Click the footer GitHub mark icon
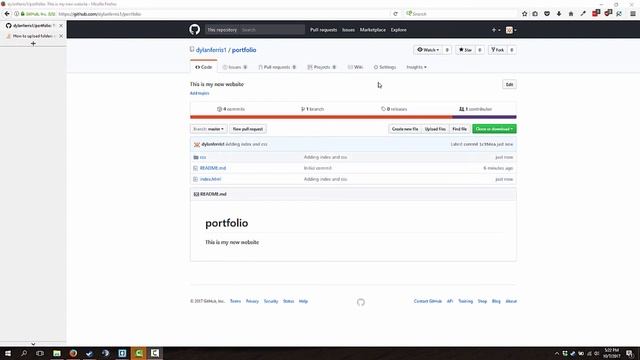Image resolution: width=640 pixels, height=360 pixels. (361, 302)
